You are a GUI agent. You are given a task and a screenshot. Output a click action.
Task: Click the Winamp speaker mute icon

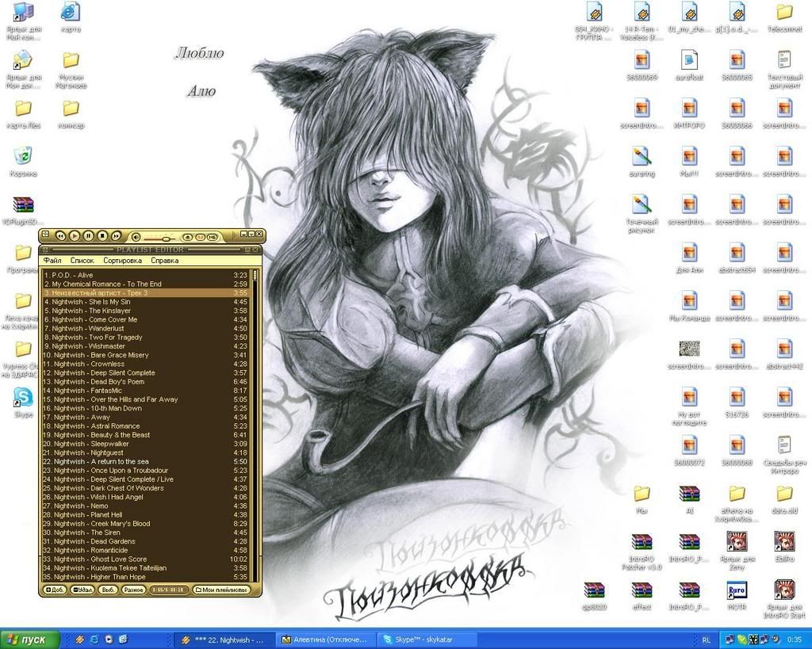click(136, 237)
